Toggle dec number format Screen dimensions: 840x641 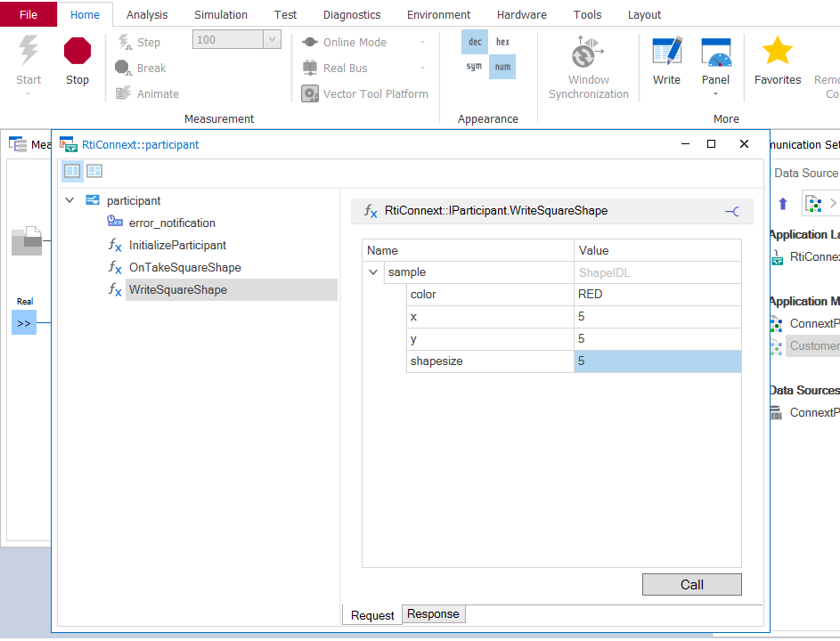click(x=475, y=42)
